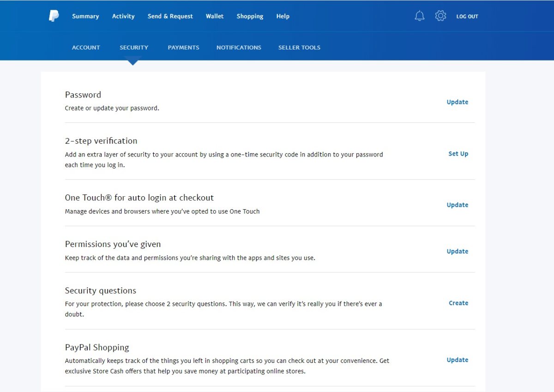Click the One Touch® for auto login heading
The image size is (554, 392).
coord(139,198)
